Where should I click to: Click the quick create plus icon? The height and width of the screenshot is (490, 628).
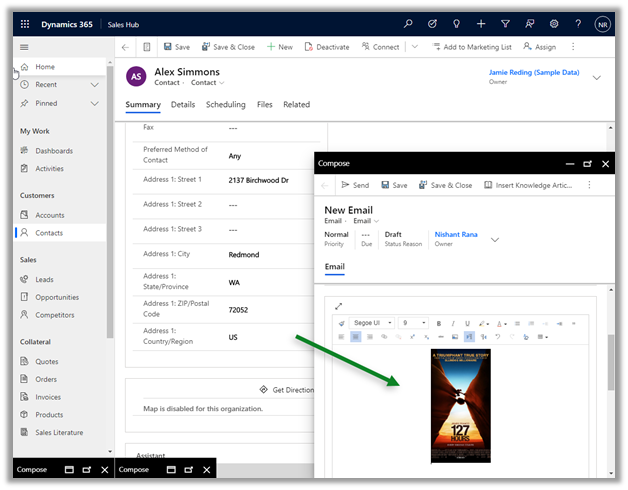coord(481,23)
